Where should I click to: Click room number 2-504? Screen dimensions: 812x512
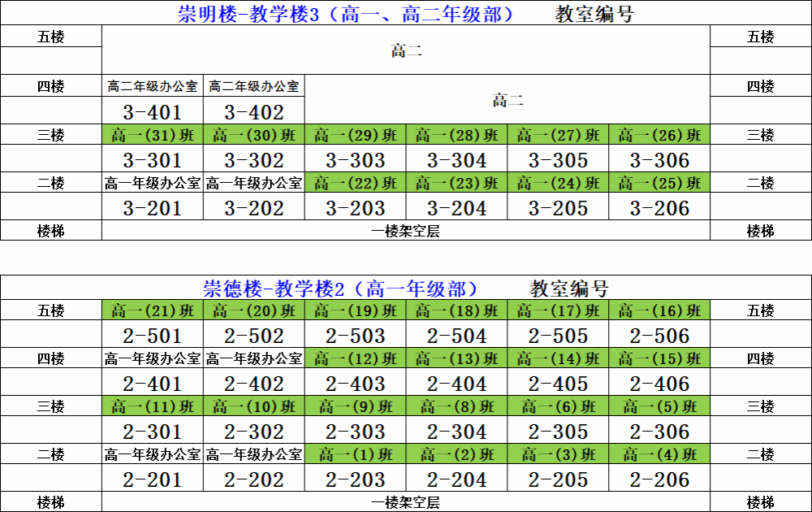[x=456, y=336]
